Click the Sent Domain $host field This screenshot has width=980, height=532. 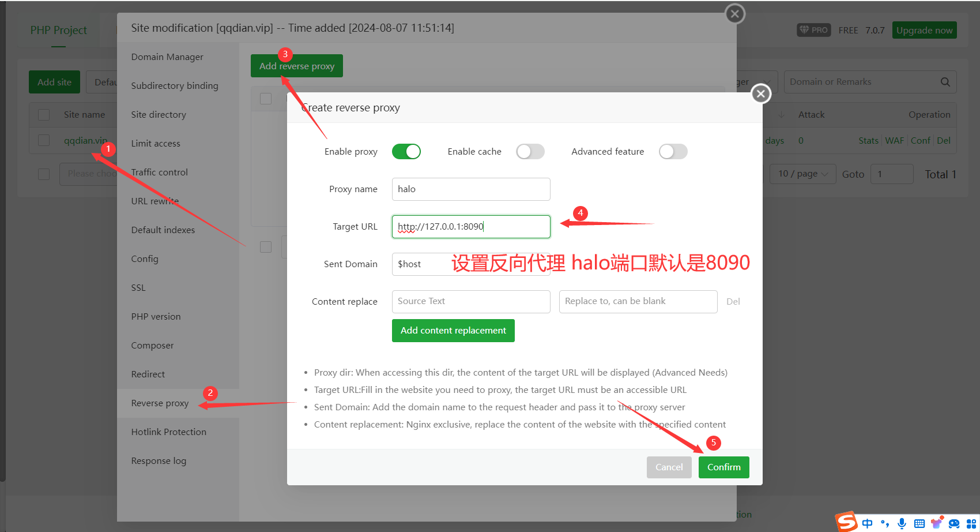pos(471,264)
